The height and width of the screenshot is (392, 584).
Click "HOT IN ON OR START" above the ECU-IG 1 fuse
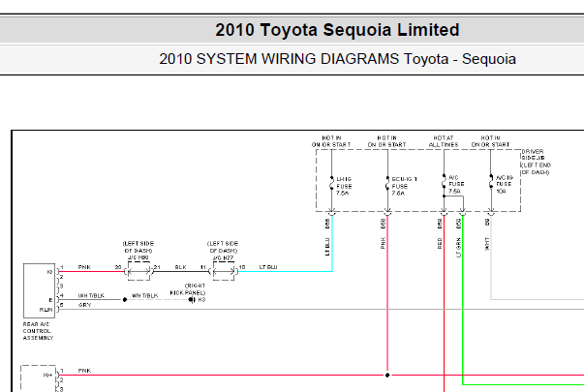(x=387, y=141)
